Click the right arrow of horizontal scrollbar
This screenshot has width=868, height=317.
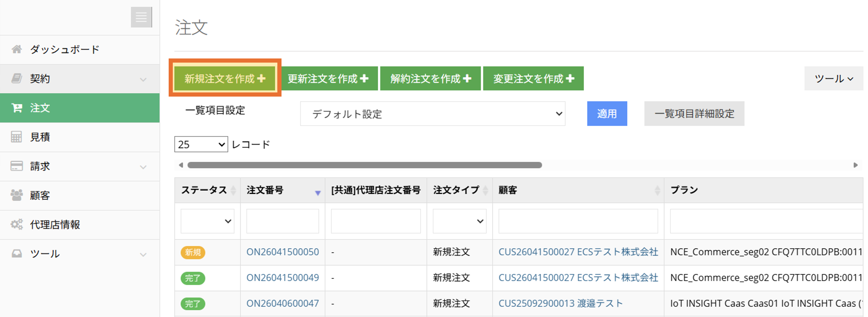(x=855, y=165)
